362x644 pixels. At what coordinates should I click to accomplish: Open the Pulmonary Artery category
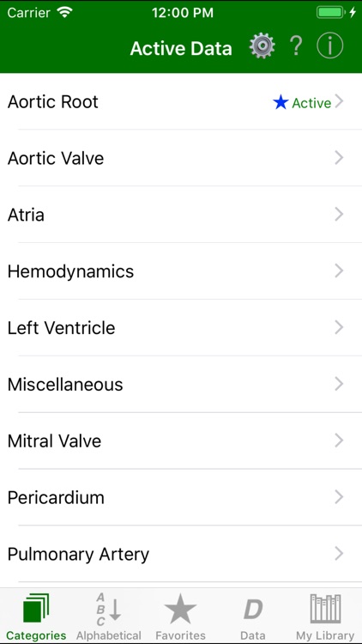tap(181, 554)
